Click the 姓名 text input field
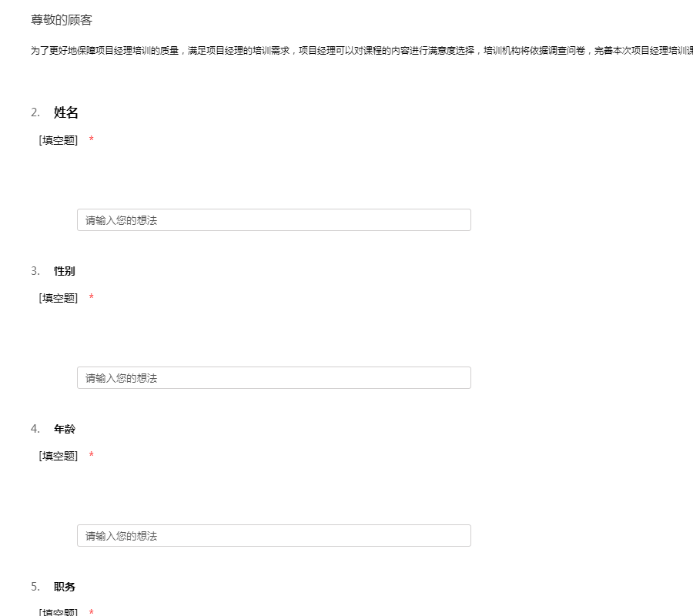Image resolution: width=693 pixels, height=616 pixels. pyautogui.click(x=273, y=220)
